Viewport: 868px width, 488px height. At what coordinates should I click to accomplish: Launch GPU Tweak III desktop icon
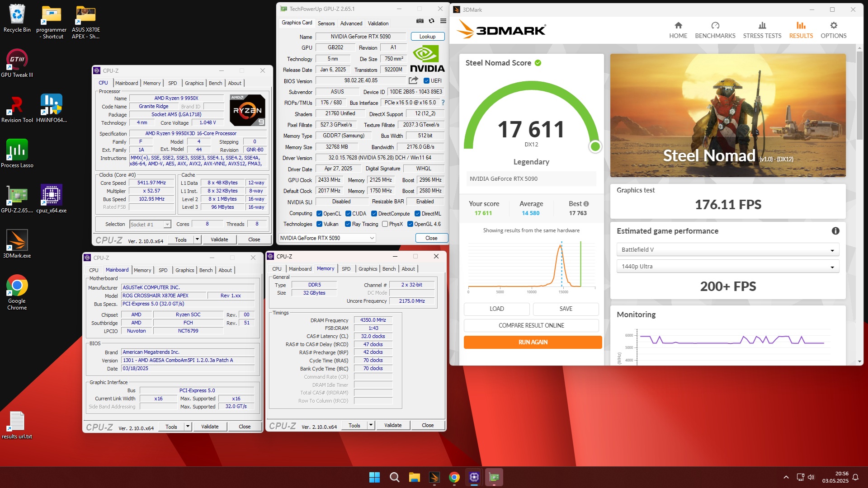17,63
